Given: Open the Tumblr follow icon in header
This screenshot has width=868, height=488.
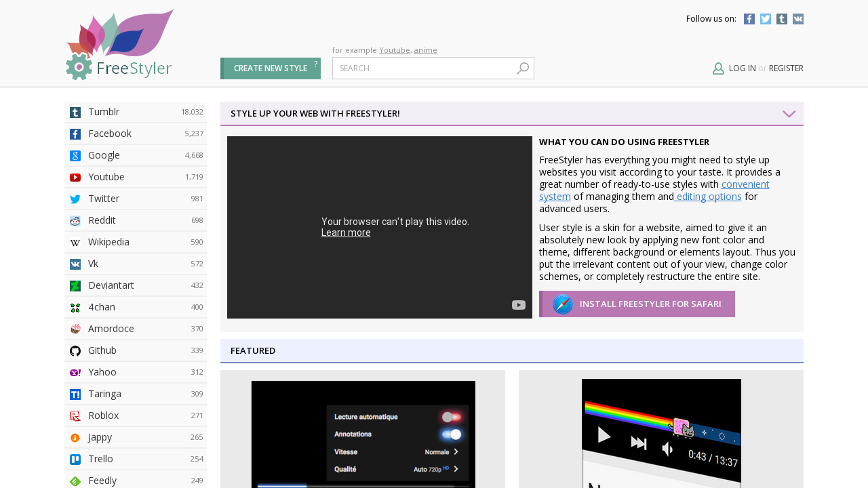Looking at the screenshot, I should [782, 19].
